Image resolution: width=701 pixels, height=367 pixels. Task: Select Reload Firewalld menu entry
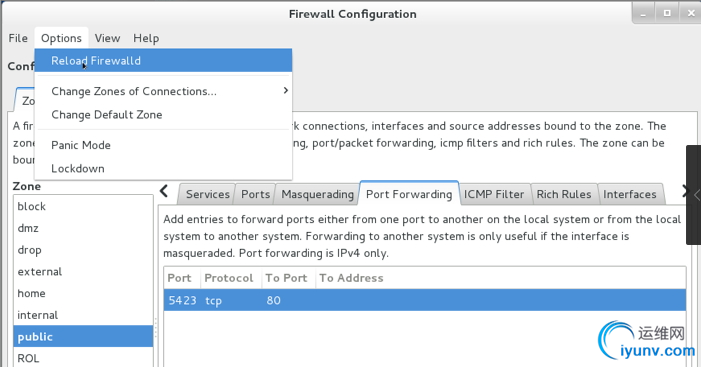click(163, 60)
